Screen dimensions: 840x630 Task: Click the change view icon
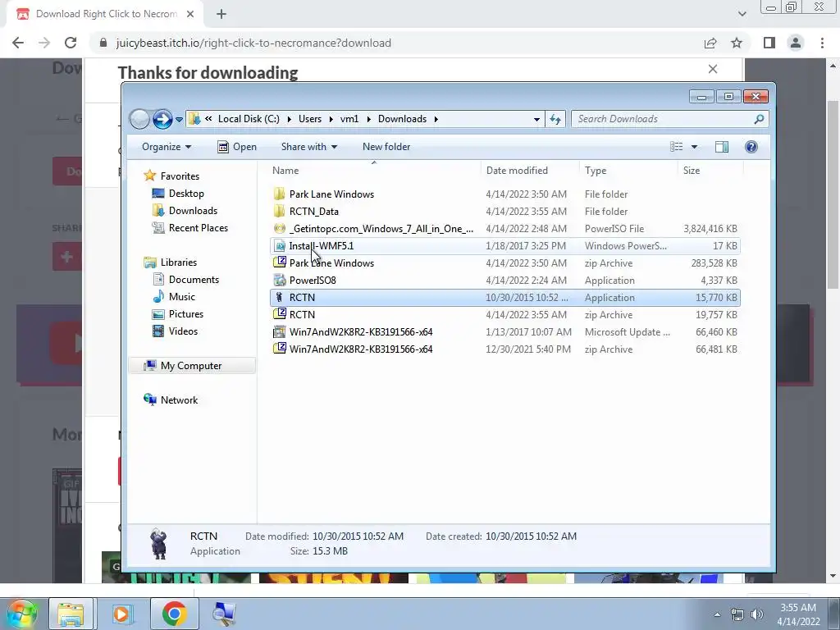pos(677,147)
